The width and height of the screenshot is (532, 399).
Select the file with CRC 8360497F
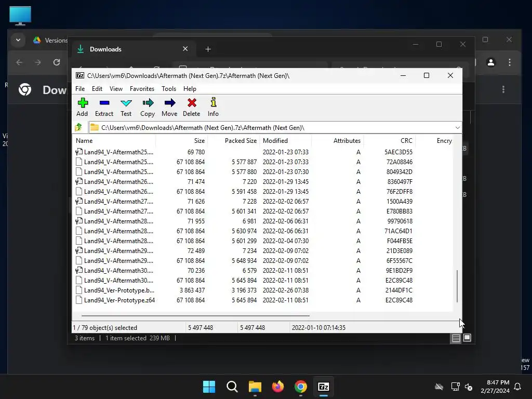coord(262,181)
